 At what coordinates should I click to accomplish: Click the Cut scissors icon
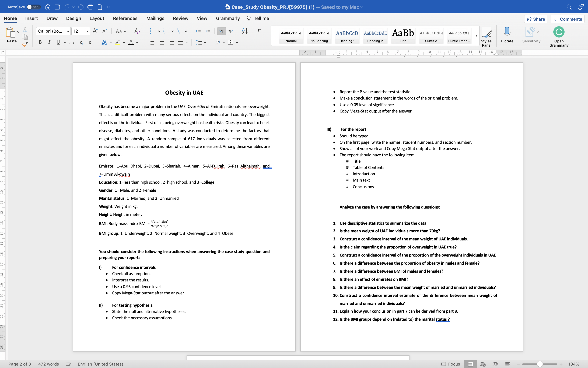(x=25, y=29)
